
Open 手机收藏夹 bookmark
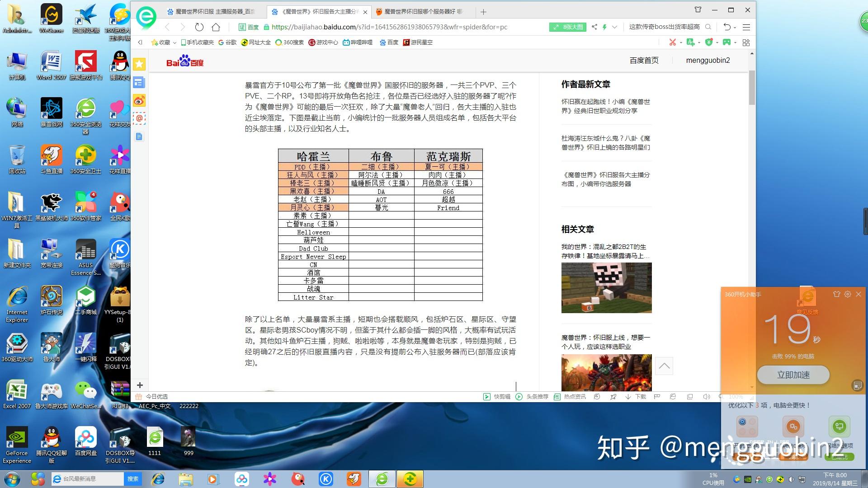[197, 42]
